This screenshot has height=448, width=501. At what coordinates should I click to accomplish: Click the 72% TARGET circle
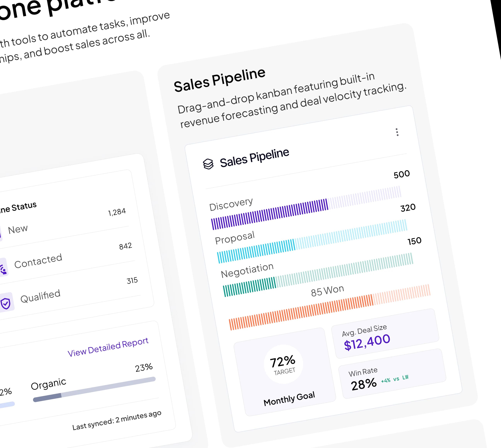pos(283,364)
